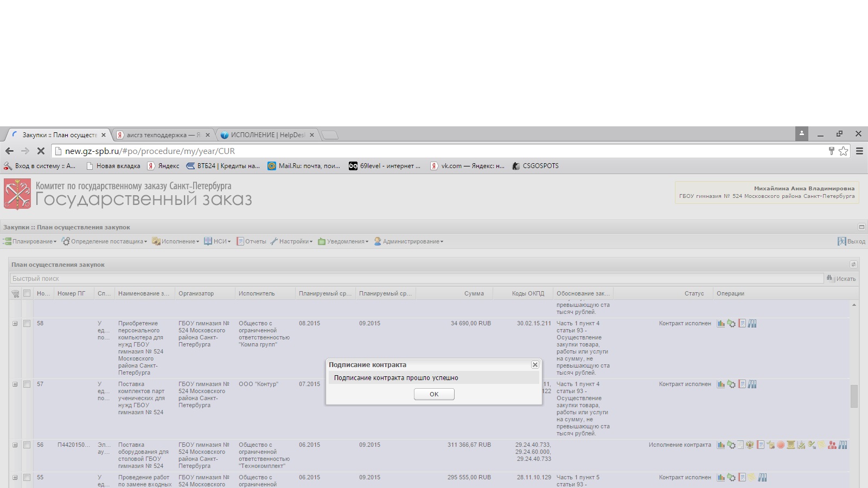This screenshot has height=488, width=868.
Task: Open bar chart icon for row 55
Action: pyautogui.click(x=721, y=478)
